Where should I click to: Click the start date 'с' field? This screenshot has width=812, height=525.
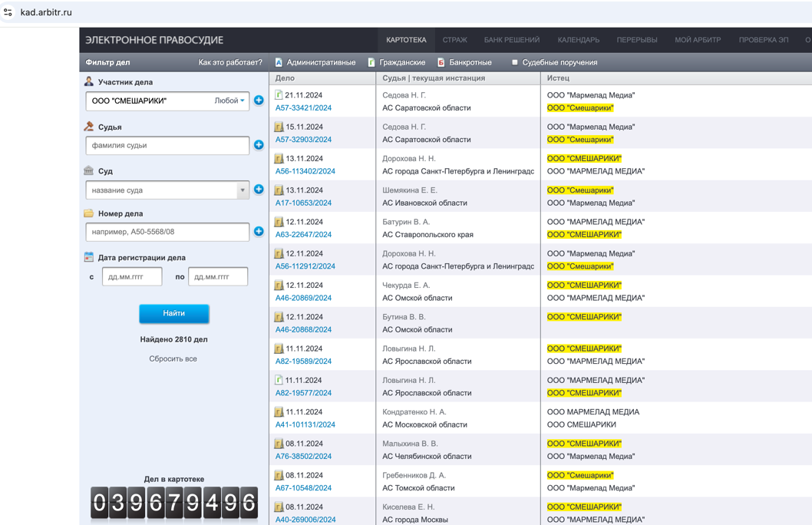[x=132, y=276]
